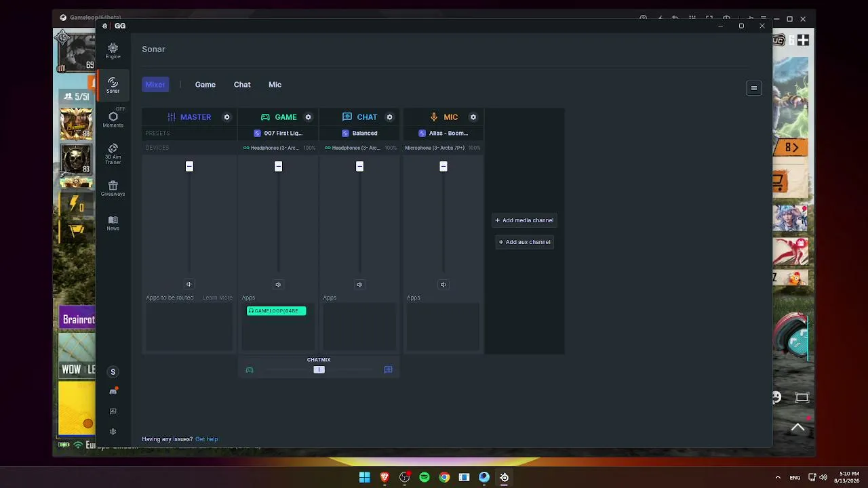Launch the 3D Aim Trainer

[x=113, y=154]
